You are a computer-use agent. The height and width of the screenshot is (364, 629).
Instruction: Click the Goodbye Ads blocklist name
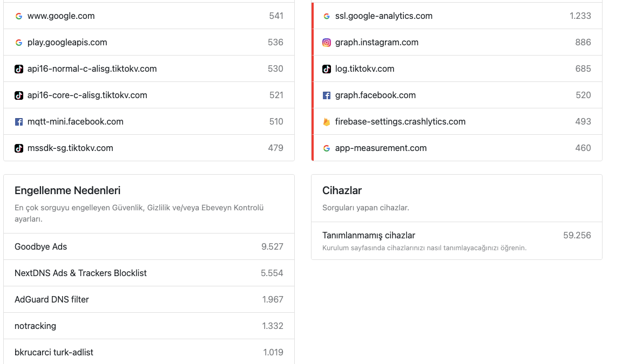click(40, 247)
